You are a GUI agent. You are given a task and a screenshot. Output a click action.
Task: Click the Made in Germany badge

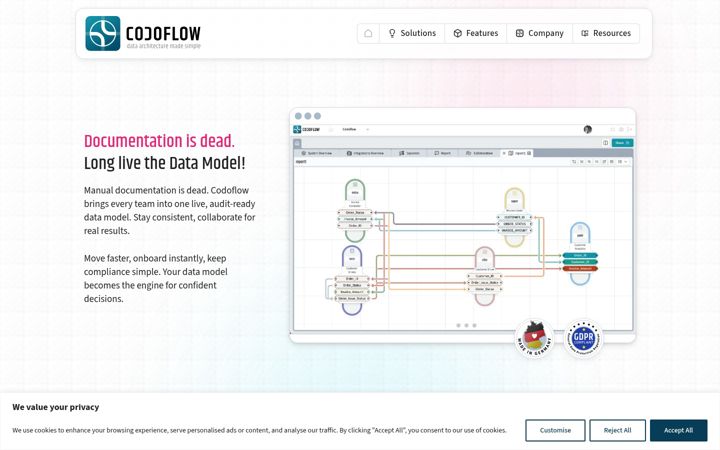click(x=534, y=339)
